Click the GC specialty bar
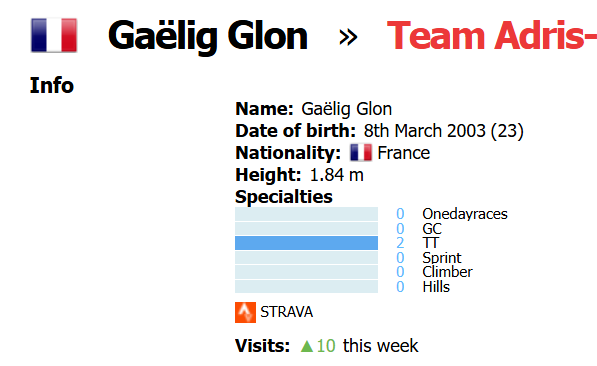The width and height of the screenshot is (597, 366). 306,229
